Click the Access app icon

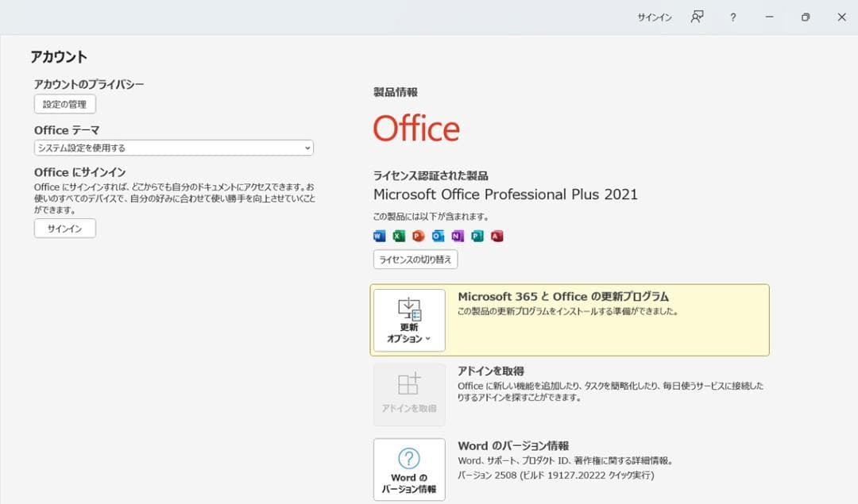[497, 236]
